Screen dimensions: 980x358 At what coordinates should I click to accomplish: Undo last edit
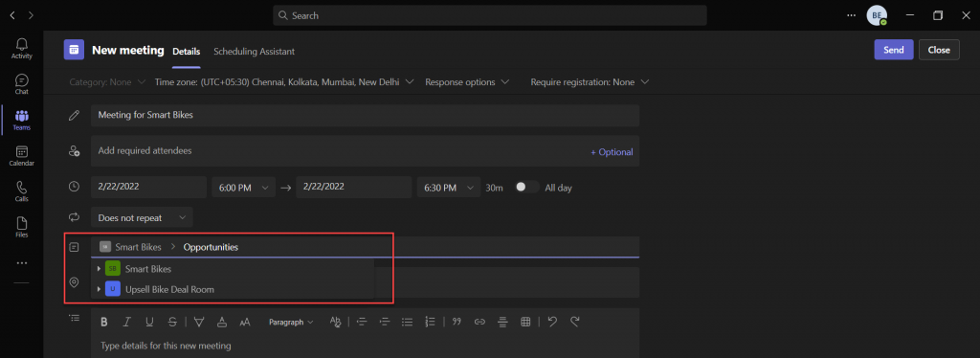click(x=552, y=322)
